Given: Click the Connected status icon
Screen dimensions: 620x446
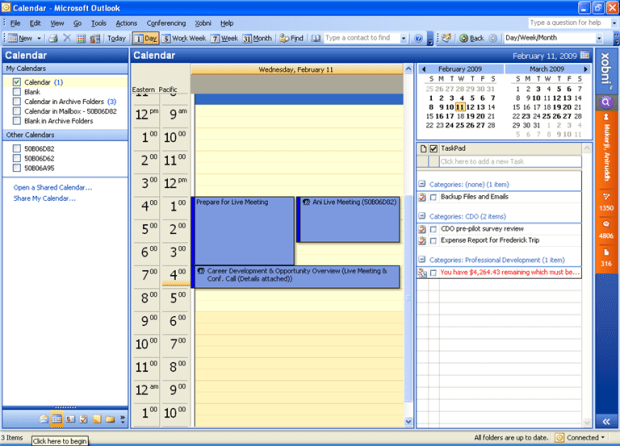Looking at the screenshot, I should (559, 437).
